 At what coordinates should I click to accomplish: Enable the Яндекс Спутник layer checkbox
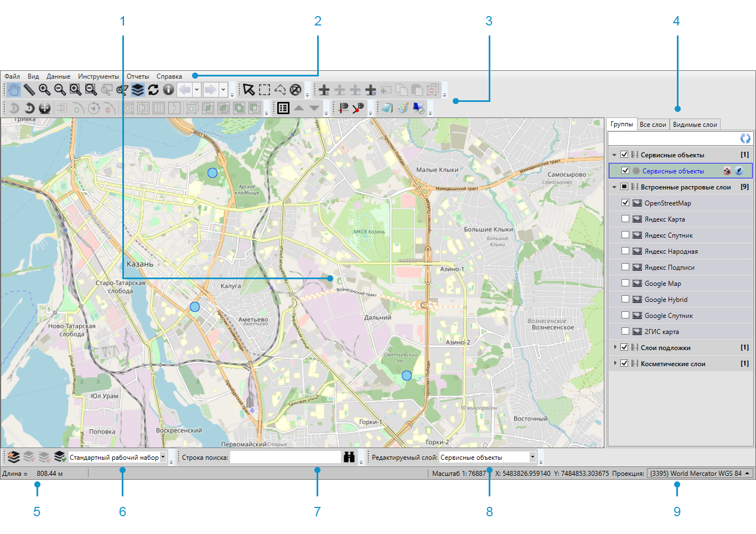click(x=625, y=235)
